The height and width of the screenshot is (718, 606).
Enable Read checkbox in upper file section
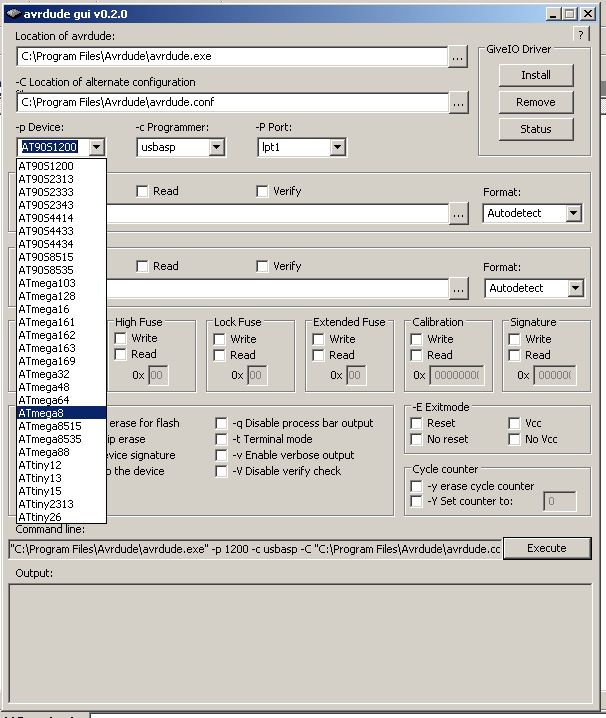(142, 191)
